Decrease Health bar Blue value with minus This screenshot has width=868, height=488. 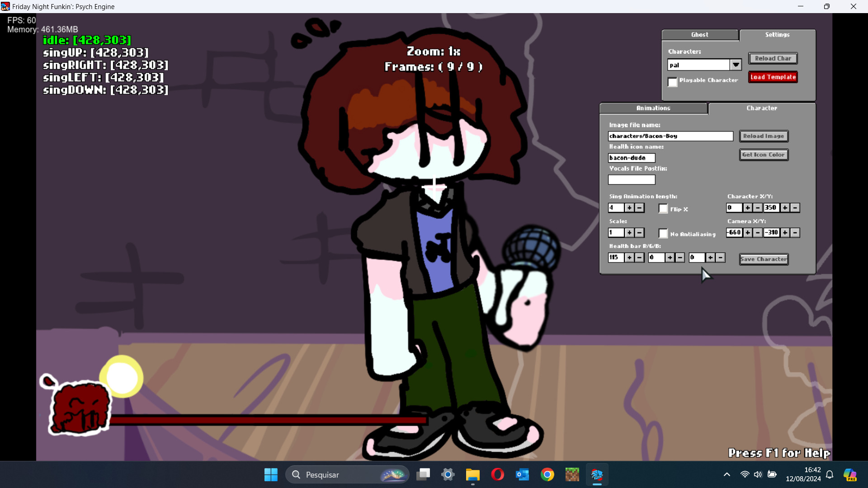[x=721, y=258]
